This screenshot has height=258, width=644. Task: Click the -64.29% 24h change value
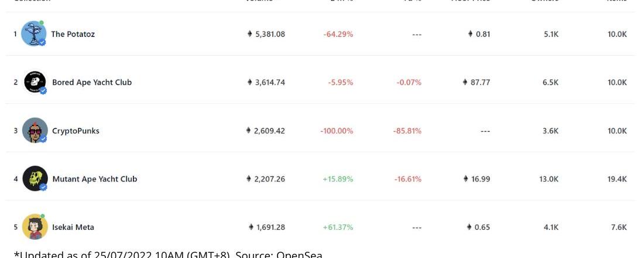[338, 34]
